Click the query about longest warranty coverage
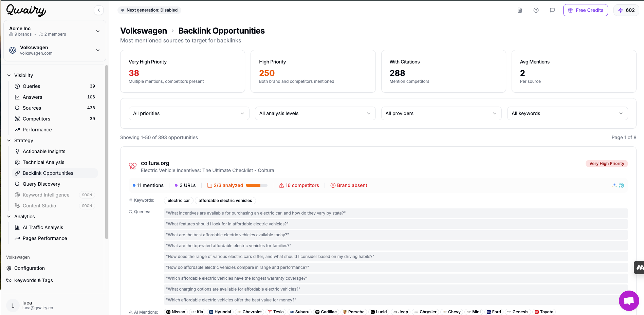 click(x=396, y=278)
